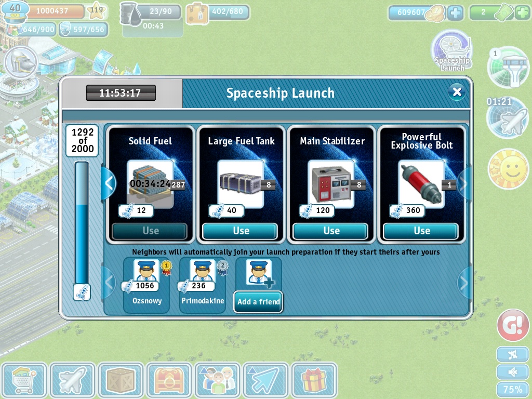The image size is (532, 399).
Task: Open the treasure chest collections
Action: [169, 380]
